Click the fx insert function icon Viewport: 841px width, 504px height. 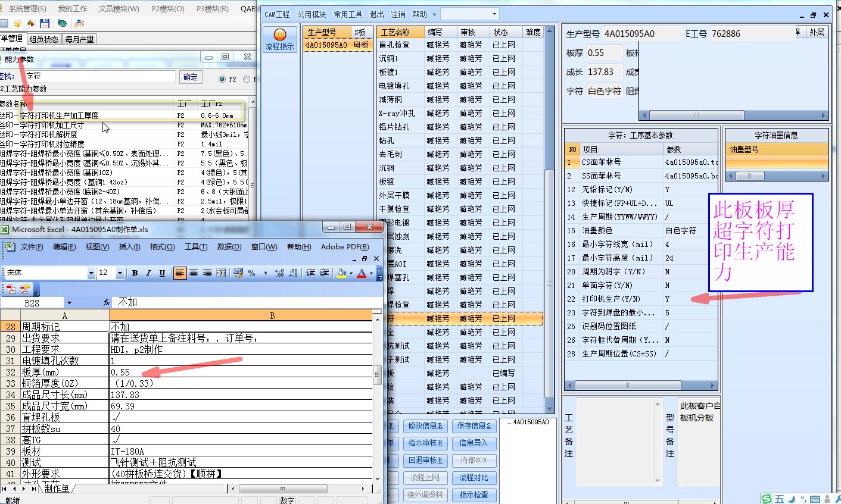pos(107,303)
